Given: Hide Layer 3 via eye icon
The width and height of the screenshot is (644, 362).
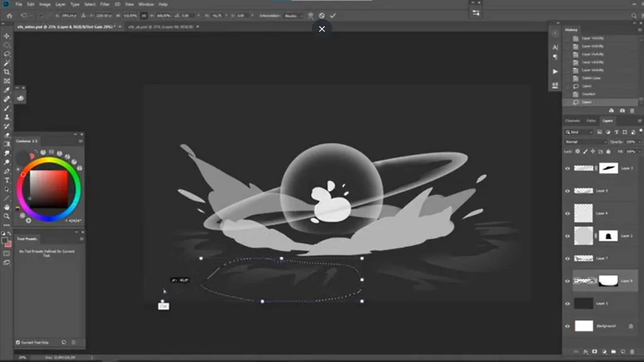Looking at the screenshot, I should 568,168.
